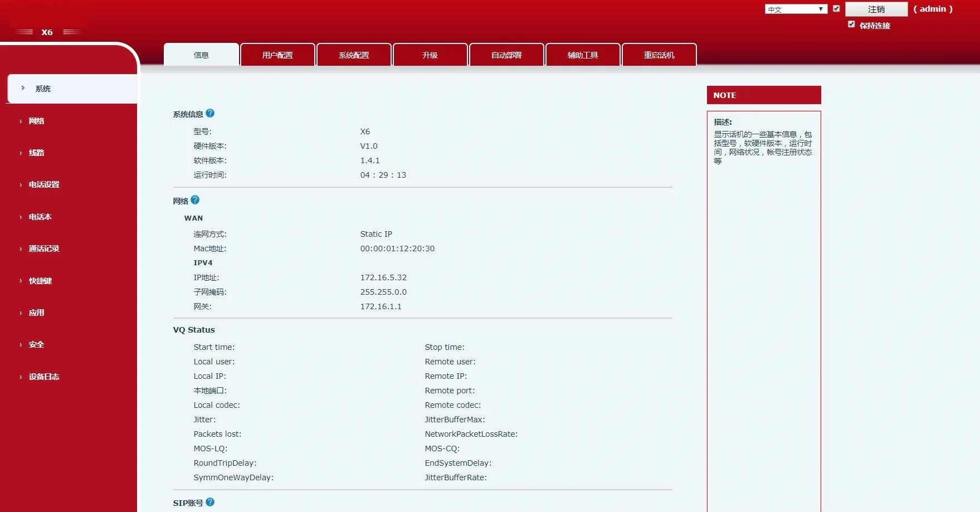This screenshot has height=512, width=980.
Task: Toggle the 保持连接 checkbox
Action: (851, 24)
